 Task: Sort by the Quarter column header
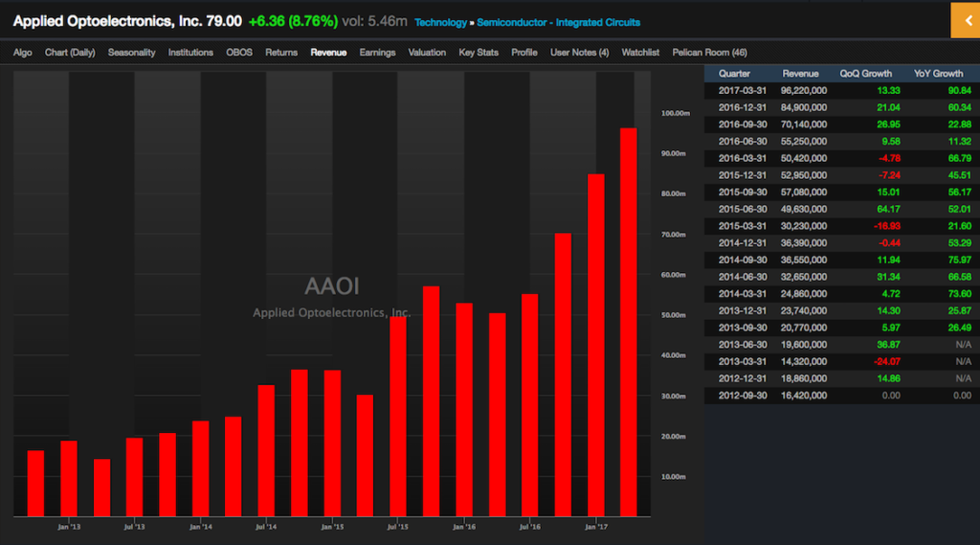(734, 74)
